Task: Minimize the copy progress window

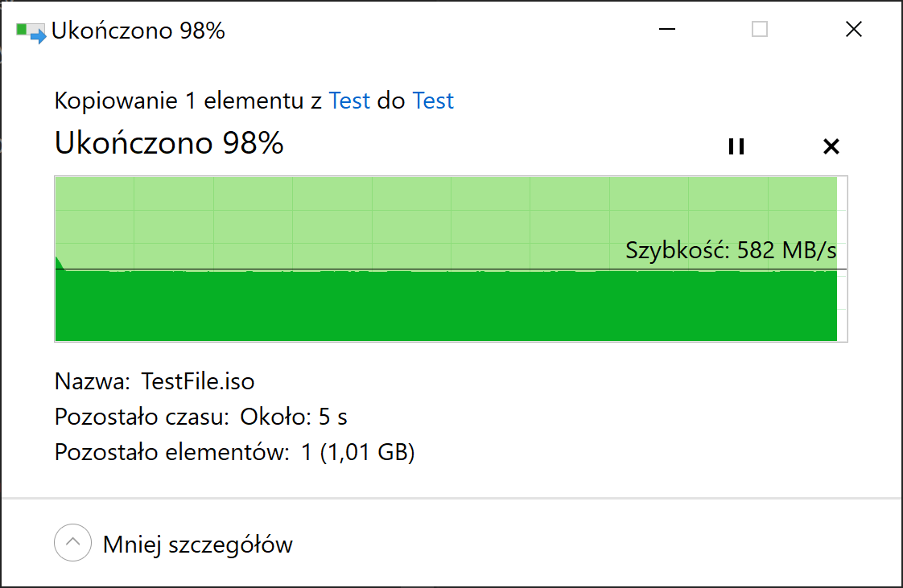Action: pos(667,29)
